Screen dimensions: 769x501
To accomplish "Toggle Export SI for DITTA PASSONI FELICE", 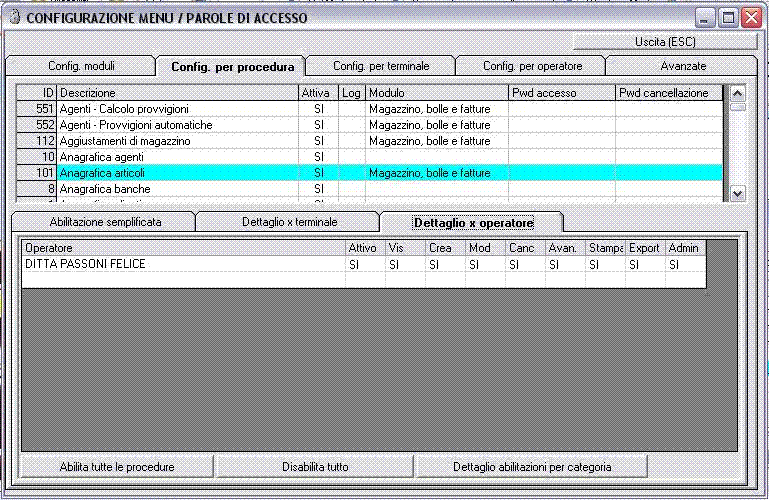I will pyautogui.click(x=645, y=265).
